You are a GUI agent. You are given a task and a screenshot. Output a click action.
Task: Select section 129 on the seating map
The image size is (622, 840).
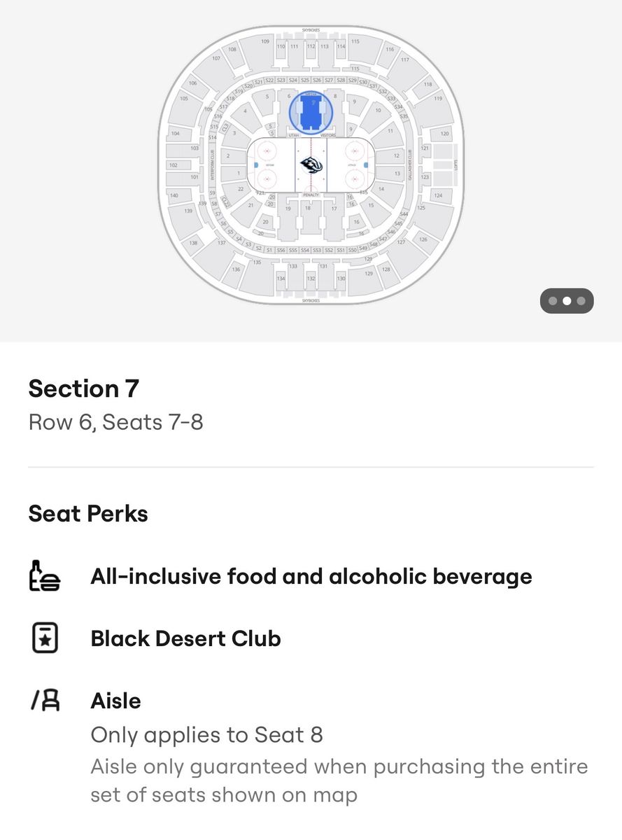(368, 273)
